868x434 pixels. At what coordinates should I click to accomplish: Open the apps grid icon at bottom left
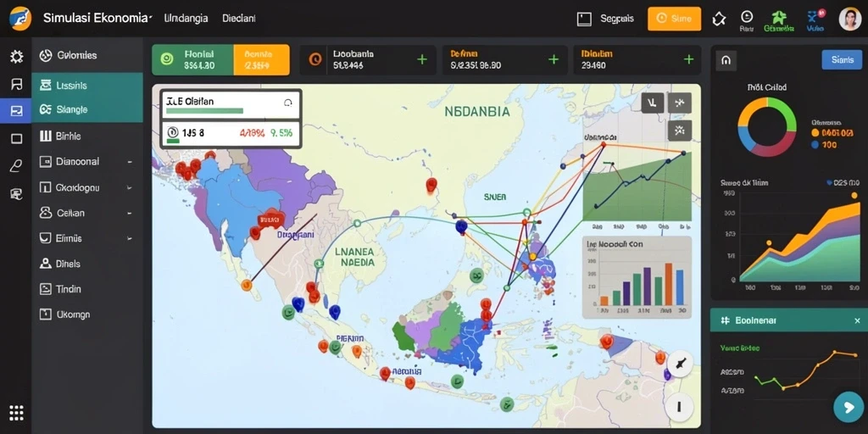(17, 413)
